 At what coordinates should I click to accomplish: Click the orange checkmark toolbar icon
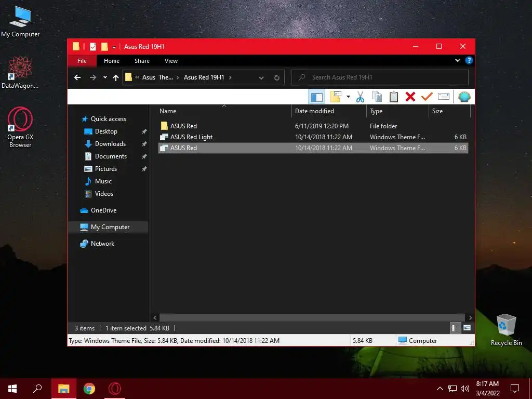(427, 97)
